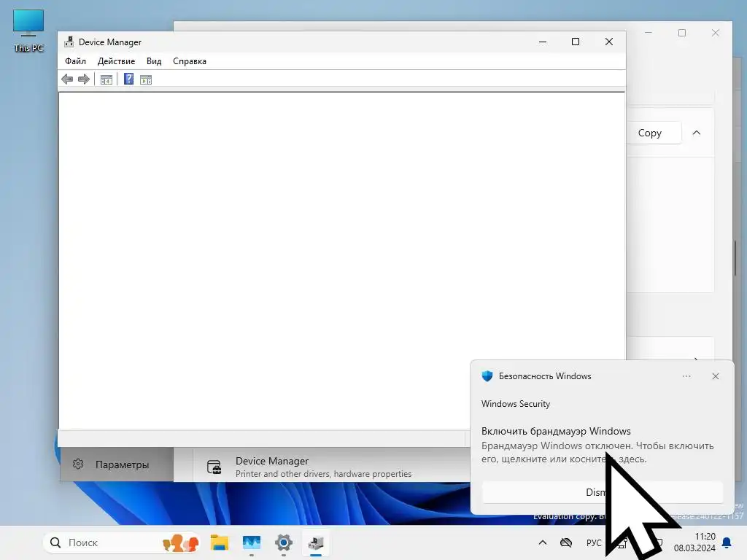Screen dimensions: 747x560
Task: Open the Справка menu
Action: pyautogui.click(x=190, y=61)
